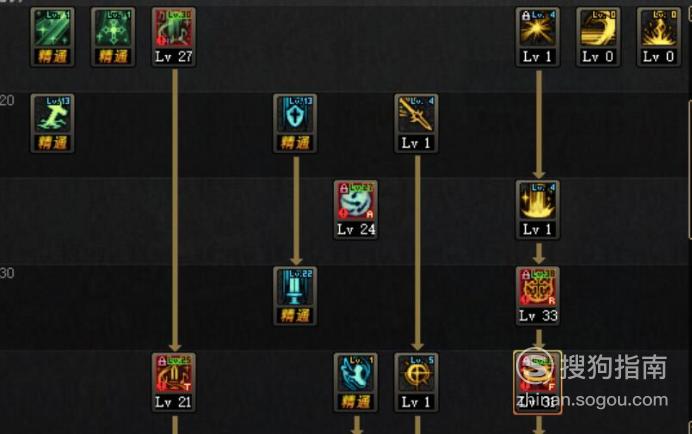Click the green cross mastery skill icon
Screen dimensions: 692x434
(x=113, y=37)
